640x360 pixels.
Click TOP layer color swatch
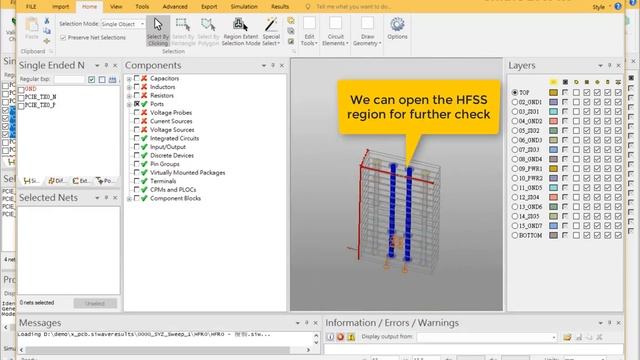(x=553, y=93)
